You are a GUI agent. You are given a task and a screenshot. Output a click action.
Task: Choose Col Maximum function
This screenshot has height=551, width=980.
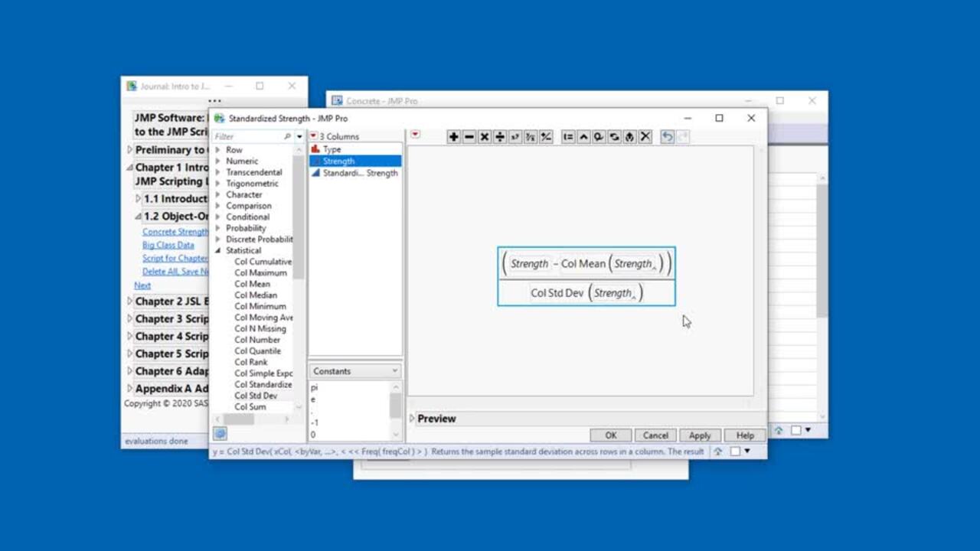pos(260,272)
